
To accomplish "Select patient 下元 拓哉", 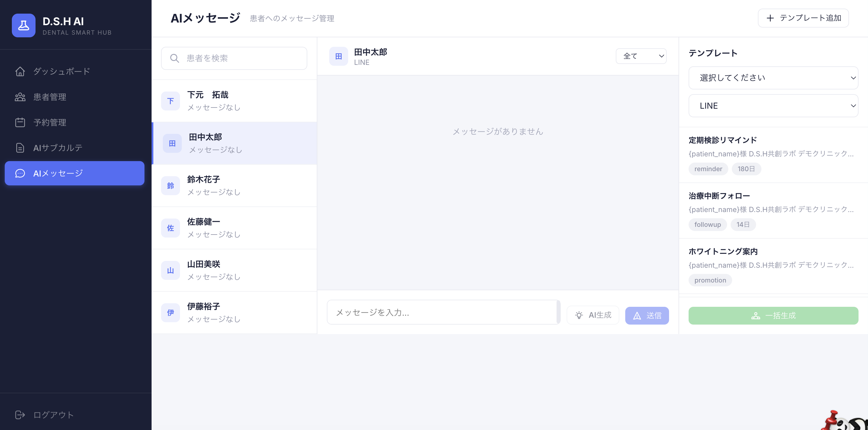I will pos(234,101).
